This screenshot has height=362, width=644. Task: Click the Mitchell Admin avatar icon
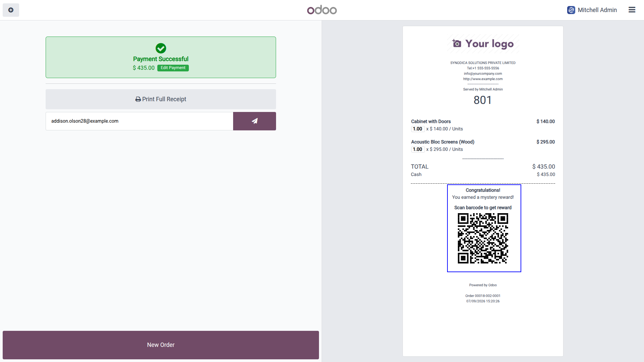point(571,10)
